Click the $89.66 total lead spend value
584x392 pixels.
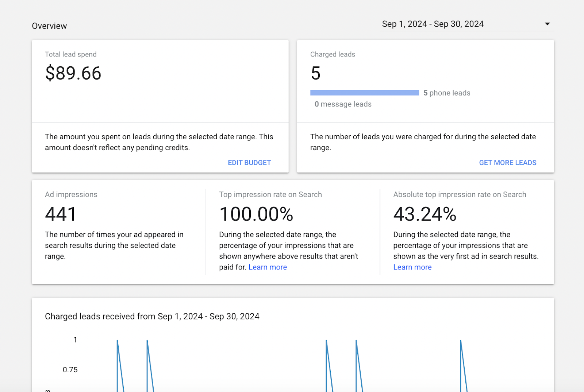(x=73, y=73)
